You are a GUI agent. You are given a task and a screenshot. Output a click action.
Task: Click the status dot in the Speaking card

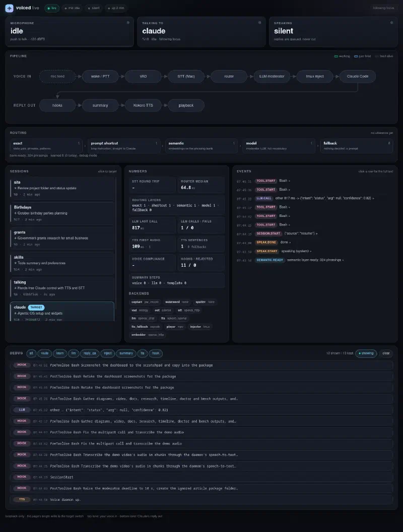[391, 23]
